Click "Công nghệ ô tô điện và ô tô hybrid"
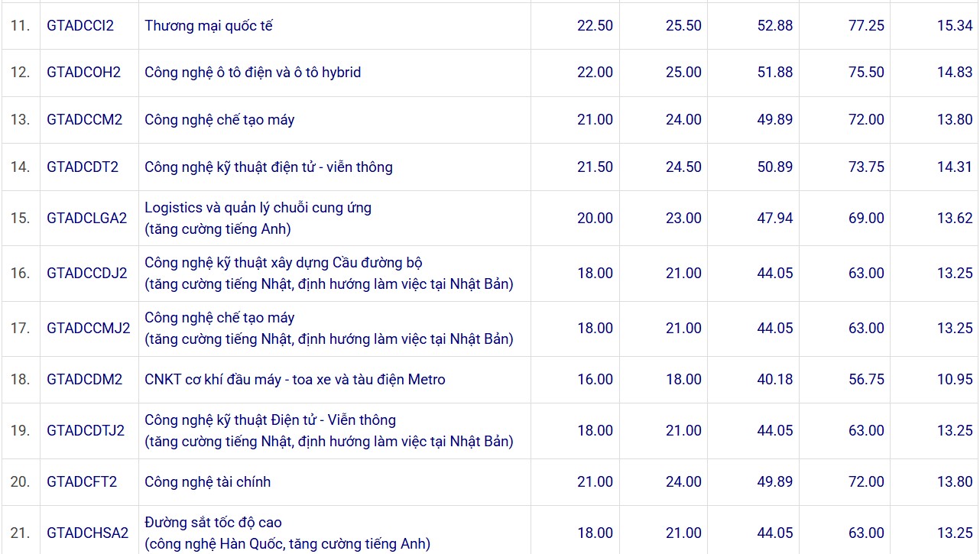Viewport: 980px width, 554px height. point(252,72)
